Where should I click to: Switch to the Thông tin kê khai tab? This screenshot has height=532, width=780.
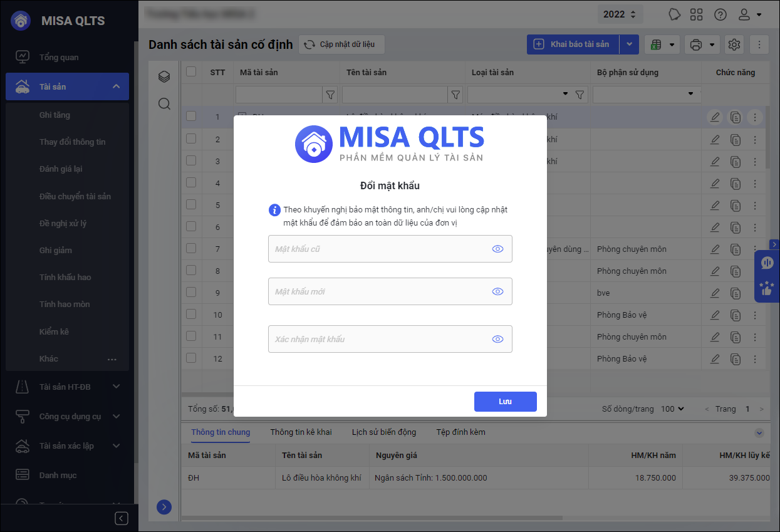[302, 432]
